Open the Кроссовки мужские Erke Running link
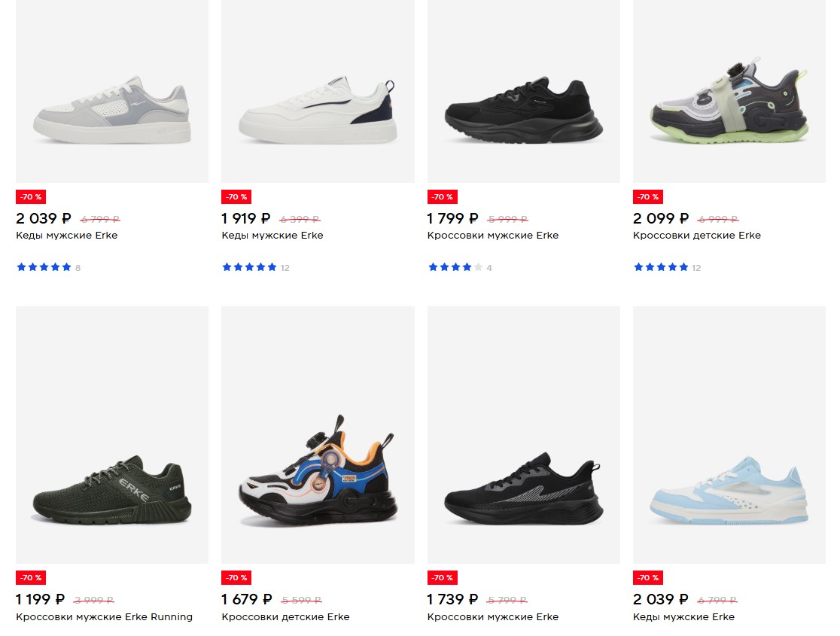 tap(104, 616)
